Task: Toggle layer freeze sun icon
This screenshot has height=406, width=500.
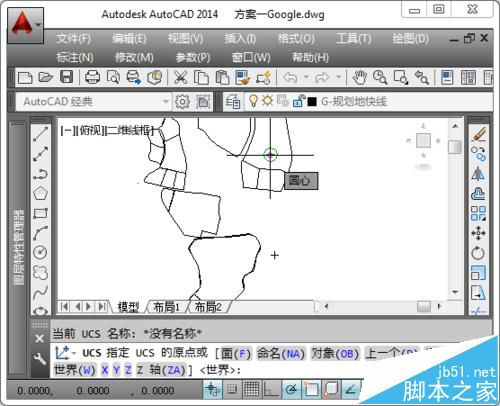Action: click(x=267, y=101)
